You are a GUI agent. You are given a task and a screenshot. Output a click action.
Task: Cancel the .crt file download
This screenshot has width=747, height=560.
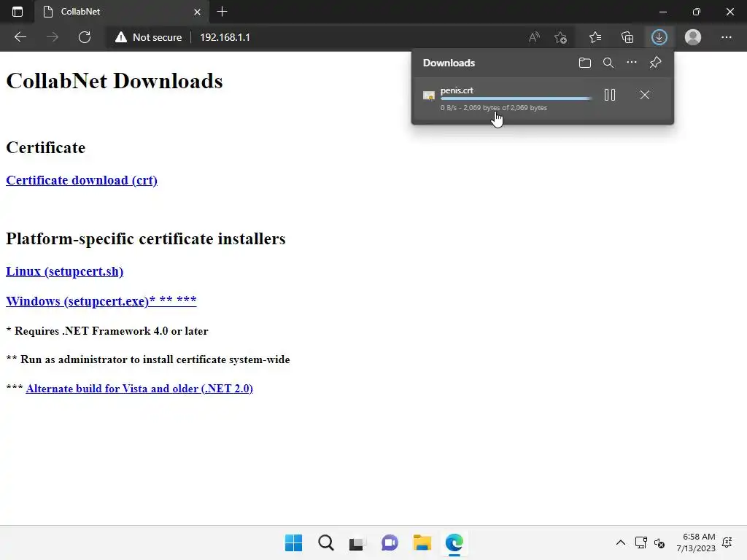pos(645,95)
